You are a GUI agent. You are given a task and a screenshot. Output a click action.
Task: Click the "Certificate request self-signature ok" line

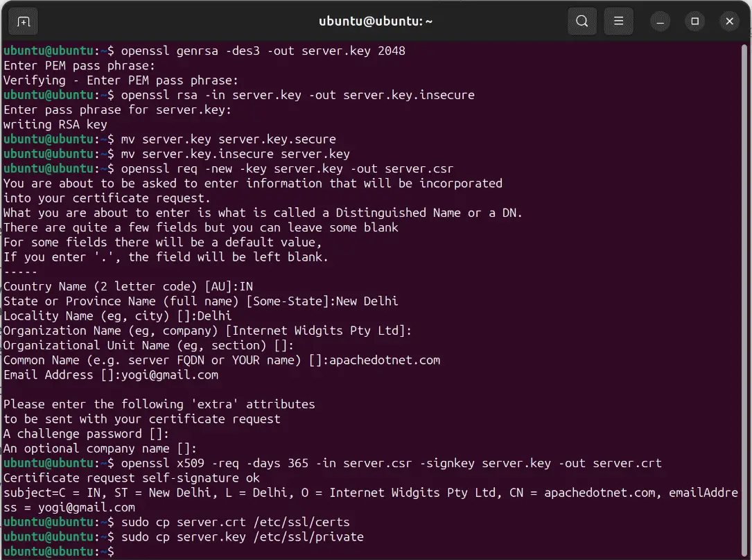(131, 478)
